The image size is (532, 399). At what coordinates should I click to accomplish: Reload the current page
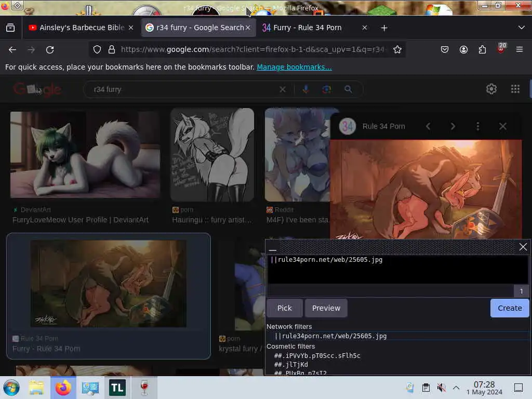(x=50, y=49)
